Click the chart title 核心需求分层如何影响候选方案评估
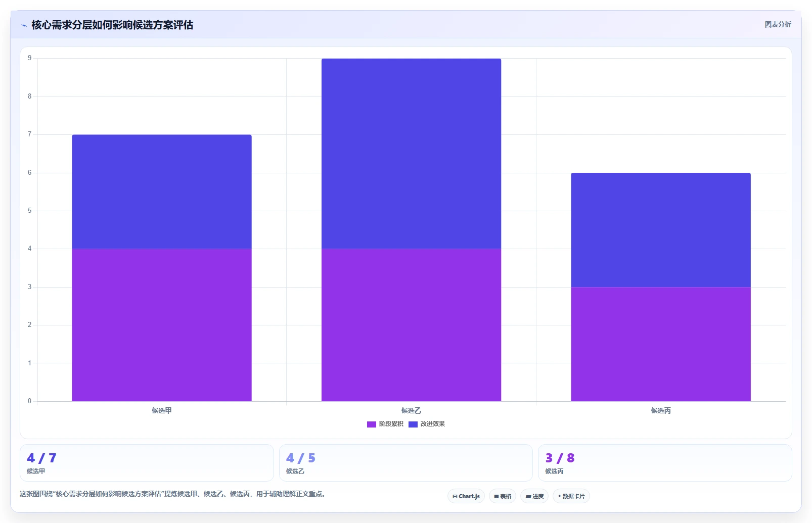 tap(112, 25)
